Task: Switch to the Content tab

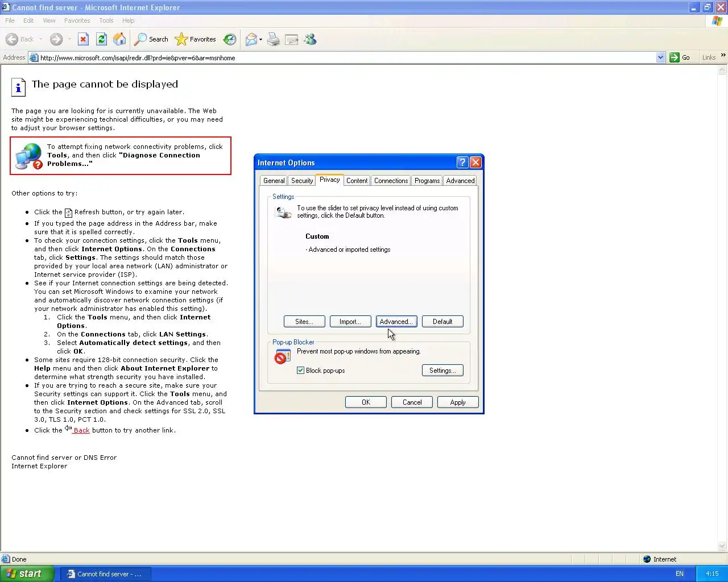Action: (357, 181)
